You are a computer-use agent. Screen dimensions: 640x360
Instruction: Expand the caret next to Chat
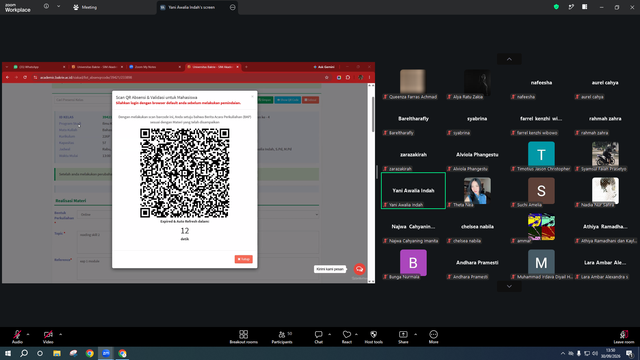click(x=329, y=334)
